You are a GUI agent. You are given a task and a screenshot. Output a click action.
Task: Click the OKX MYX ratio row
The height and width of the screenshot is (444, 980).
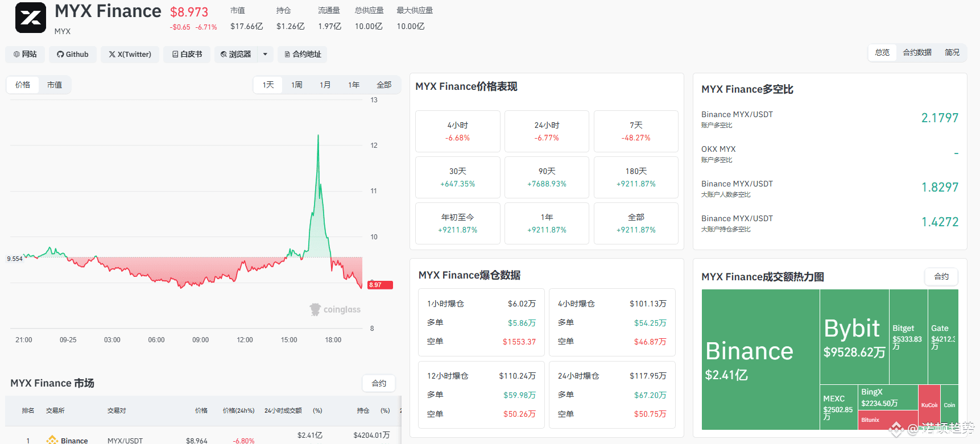[x=830, y=153]
